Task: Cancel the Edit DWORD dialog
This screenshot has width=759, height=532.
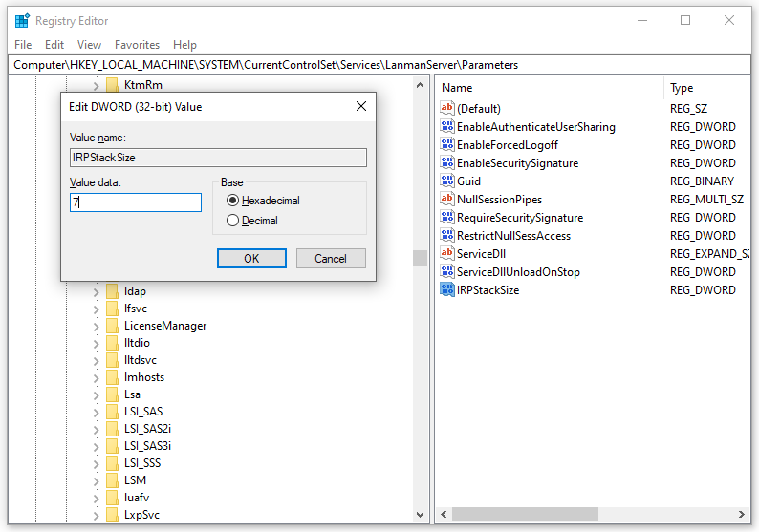Action: [331, 258]
